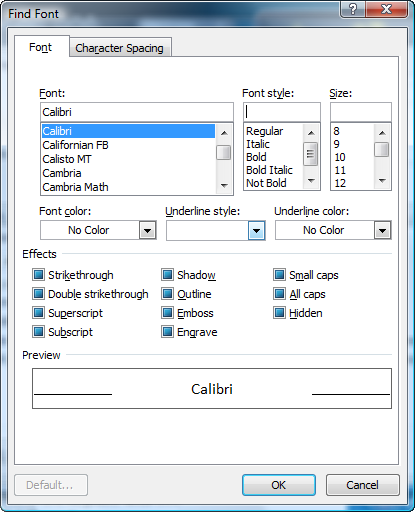
Task: Open the Underline color dropdown
Action: pyautogui.click(x=382, y=230)
